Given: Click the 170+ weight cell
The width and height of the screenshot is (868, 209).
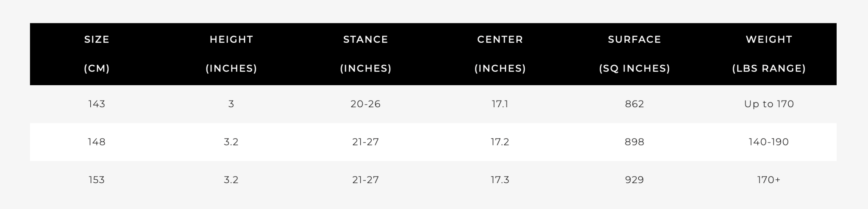Looking at the screenshot, I should point(769,180).
